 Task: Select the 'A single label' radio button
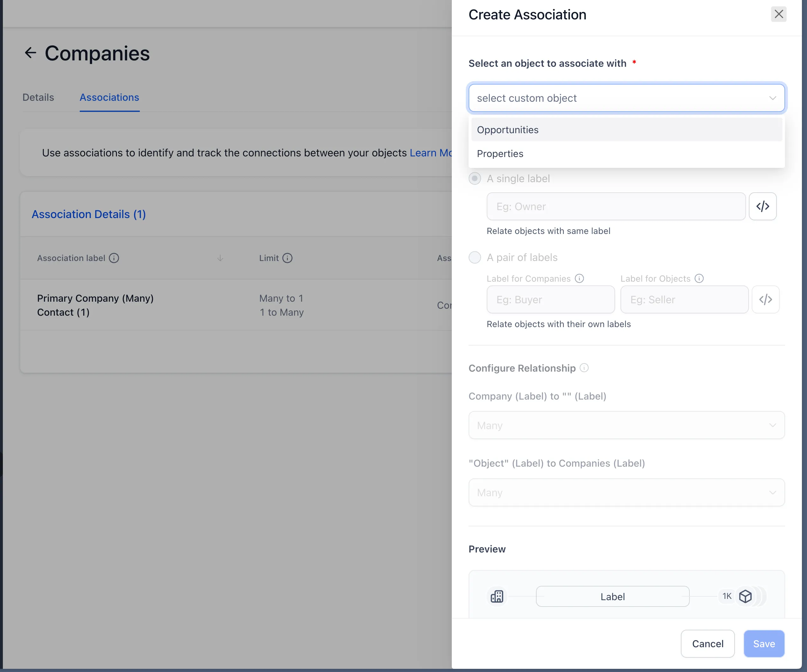475,178
